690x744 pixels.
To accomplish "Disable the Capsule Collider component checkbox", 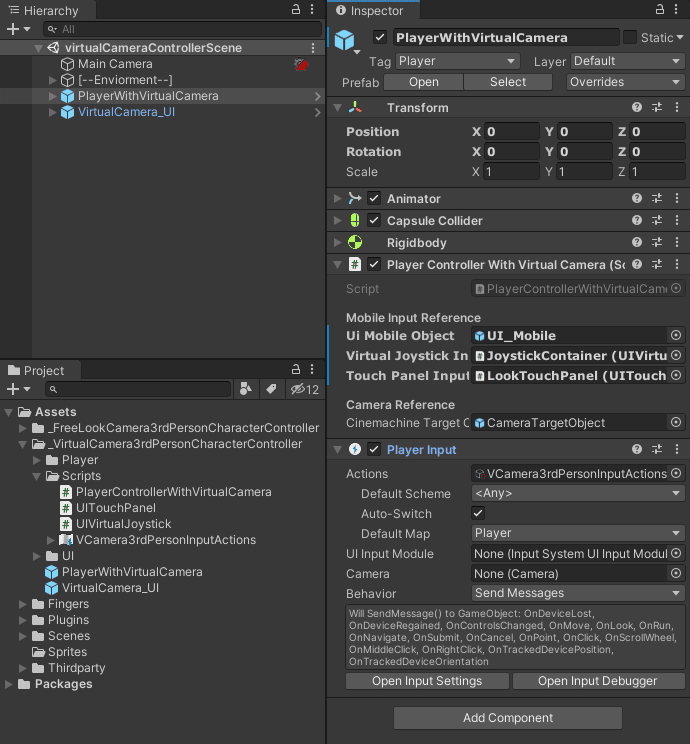I will [374, 220].
